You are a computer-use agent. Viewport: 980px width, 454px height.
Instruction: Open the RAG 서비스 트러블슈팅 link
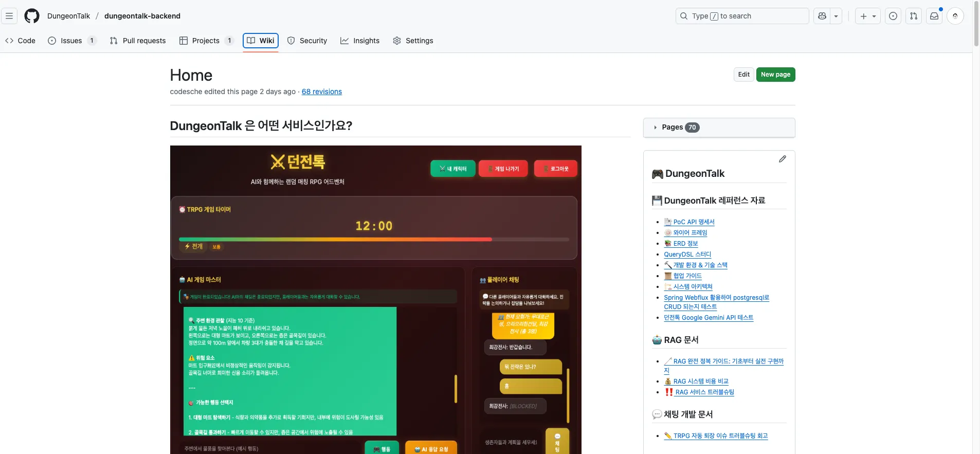699,392
